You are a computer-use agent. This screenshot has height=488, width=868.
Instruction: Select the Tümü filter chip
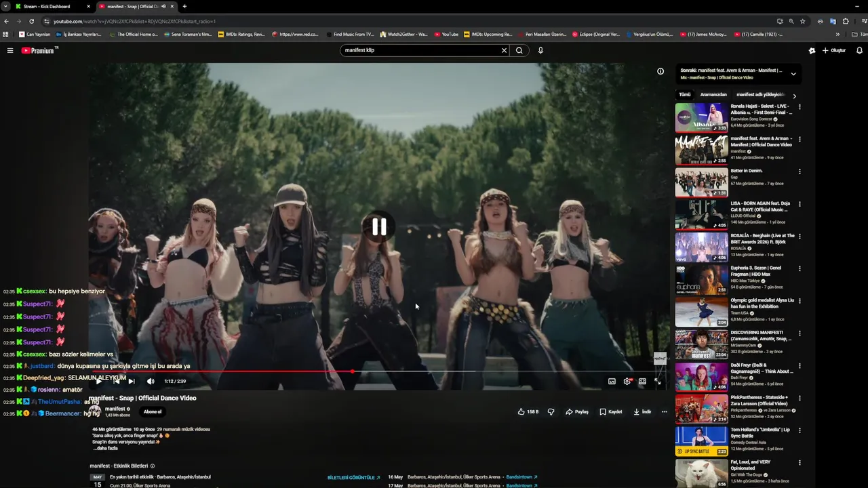pos(685,95)
